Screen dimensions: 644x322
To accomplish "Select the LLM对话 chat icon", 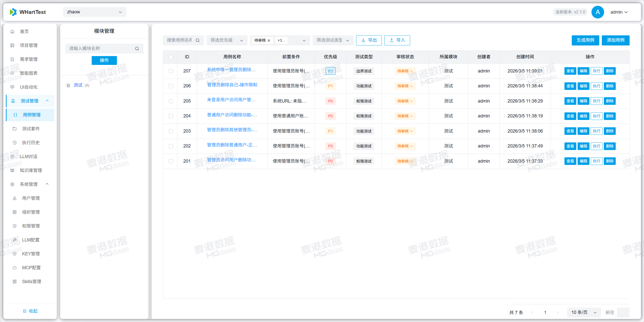I will pos(12,156).
